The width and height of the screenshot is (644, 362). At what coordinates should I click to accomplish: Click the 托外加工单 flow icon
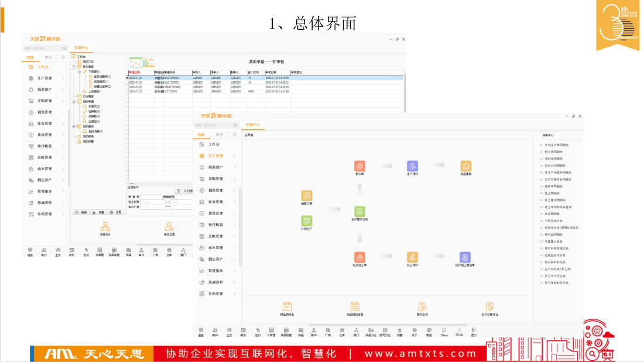pyautogui.click(x=359, y=257)
